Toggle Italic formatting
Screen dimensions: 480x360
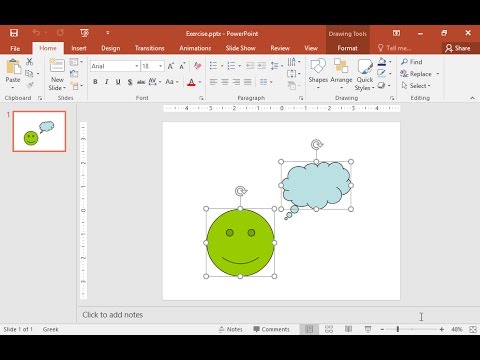(x=107, y=82)
